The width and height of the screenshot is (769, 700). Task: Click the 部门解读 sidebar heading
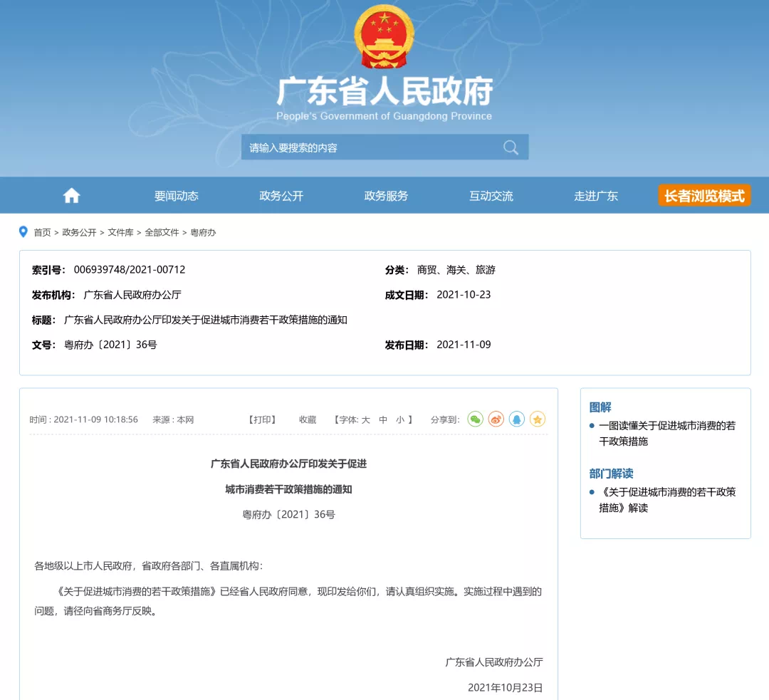click(611, 474)
